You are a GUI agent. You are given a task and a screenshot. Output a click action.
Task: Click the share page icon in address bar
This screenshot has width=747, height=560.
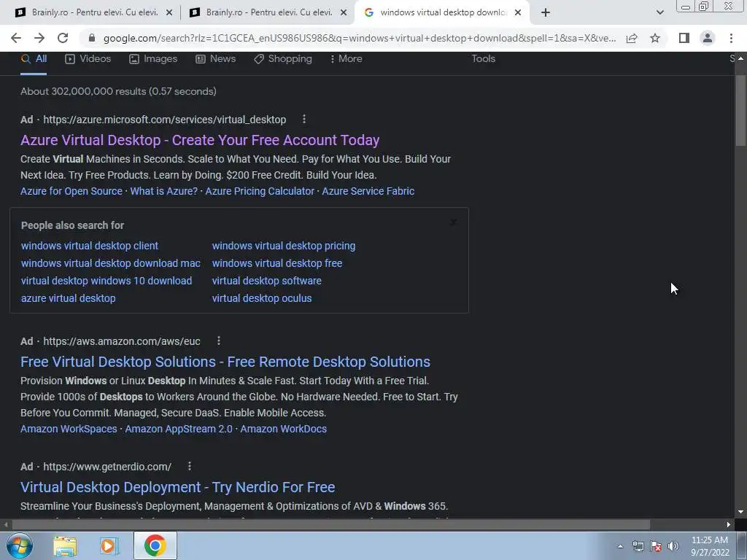(x=632, y=38)
